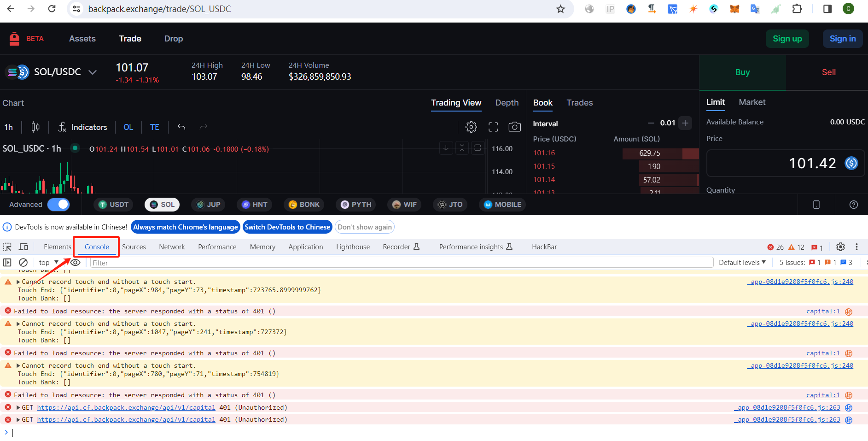Open first api.cf.backpack.exchange capital link
This screenshot has height=441, width=868.
tap(126, 408)
